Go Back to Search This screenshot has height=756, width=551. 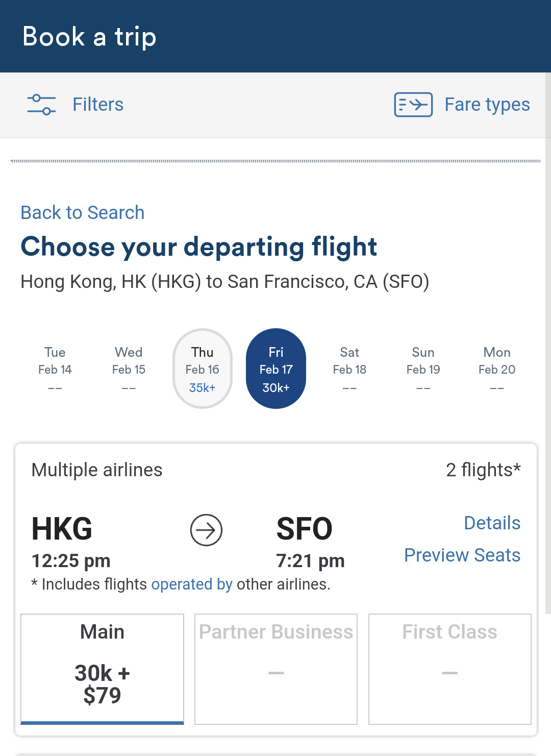pos(83,212)
